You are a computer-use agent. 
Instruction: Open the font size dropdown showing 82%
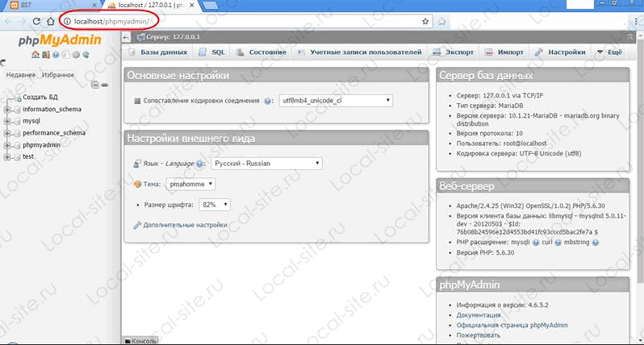click(x=214, y=205)
